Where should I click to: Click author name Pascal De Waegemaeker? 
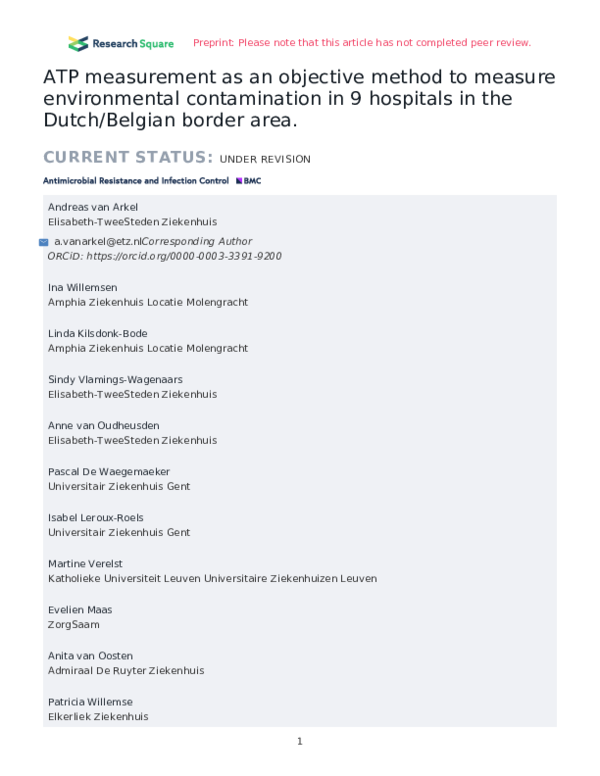[x=109, y=472]
